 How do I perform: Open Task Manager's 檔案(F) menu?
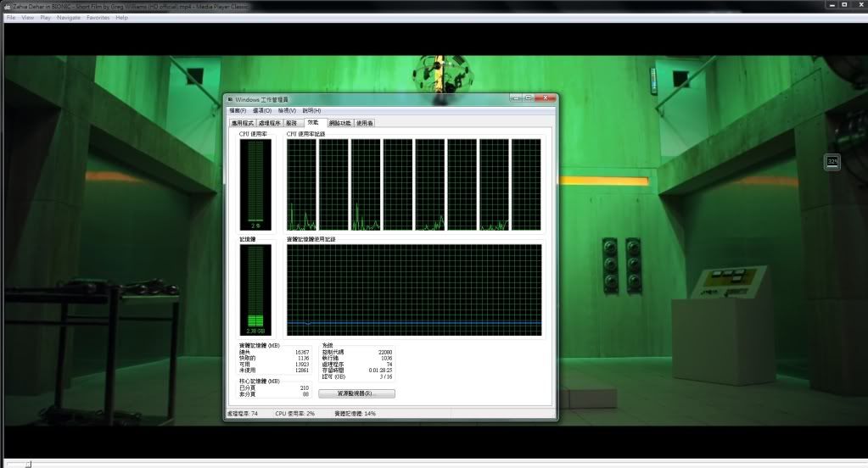pyautogui.click(x=238, y=110)
